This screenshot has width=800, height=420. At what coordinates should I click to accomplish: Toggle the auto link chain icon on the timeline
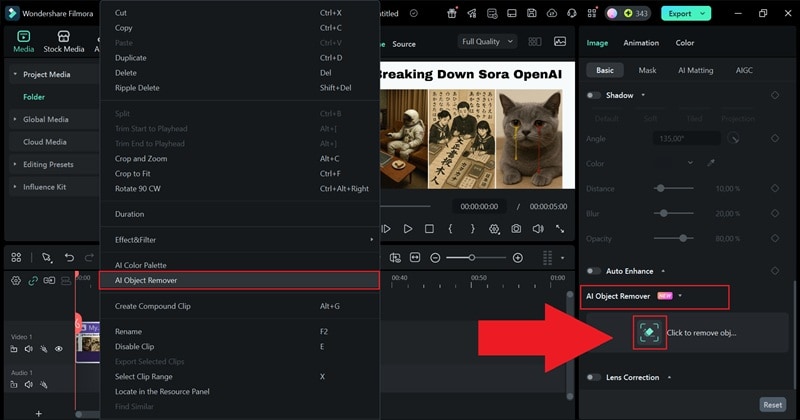point(33,281)
